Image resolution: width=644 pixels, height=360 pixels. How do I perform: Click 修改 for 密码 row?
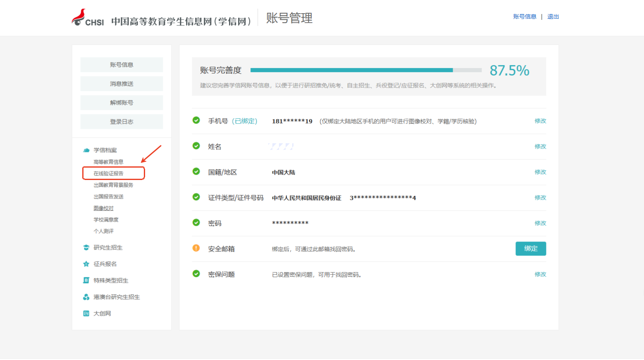tap(540, 223)
